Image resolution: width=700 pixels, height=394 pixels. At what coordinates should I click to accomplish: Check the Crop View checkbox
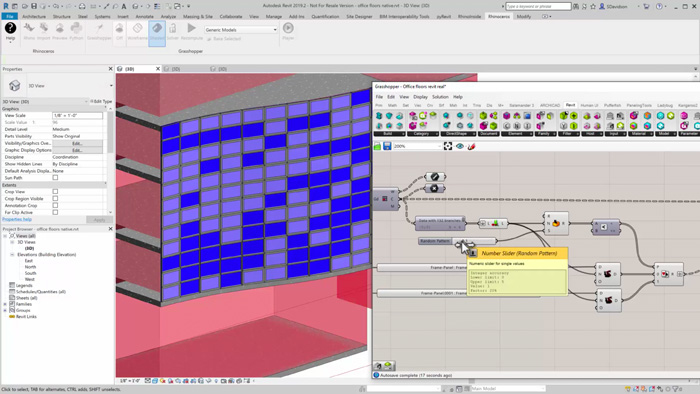[55, 191]
